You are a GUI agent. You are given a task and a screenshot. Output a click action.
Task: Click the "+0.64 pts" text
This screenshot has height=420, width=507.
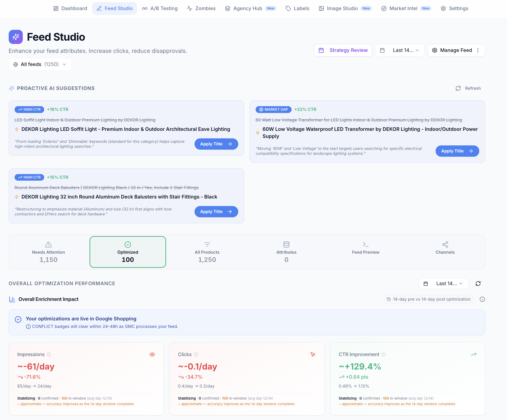357,377
